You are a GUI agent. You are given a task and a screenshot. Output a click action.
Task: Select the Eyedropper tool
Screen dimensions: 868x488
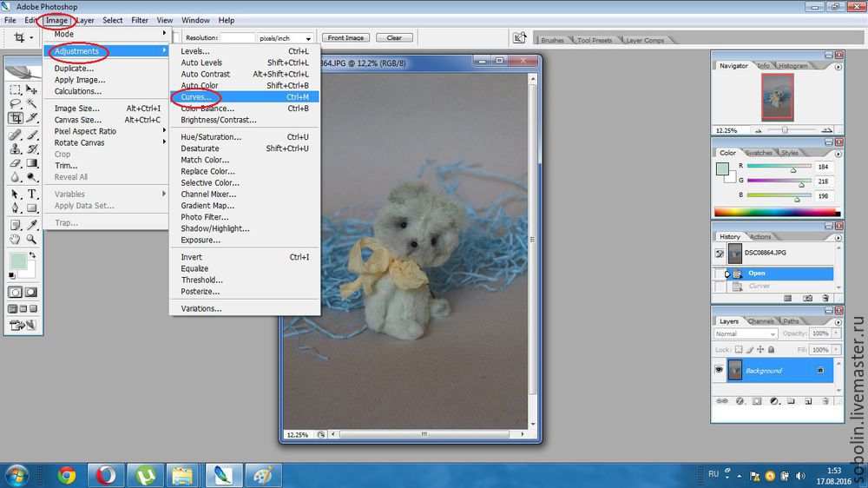tap(32, 225)
